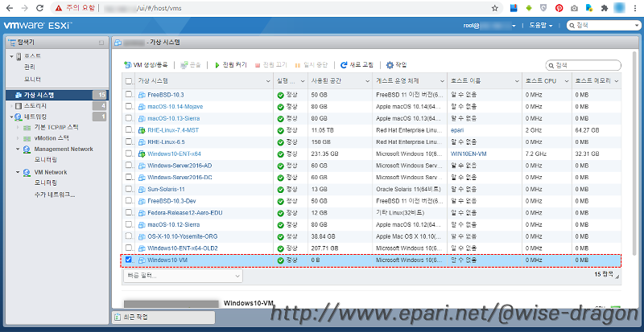Click the top header search field
Image resolution: width=644 pixels, height=332 pixels.
603,26
